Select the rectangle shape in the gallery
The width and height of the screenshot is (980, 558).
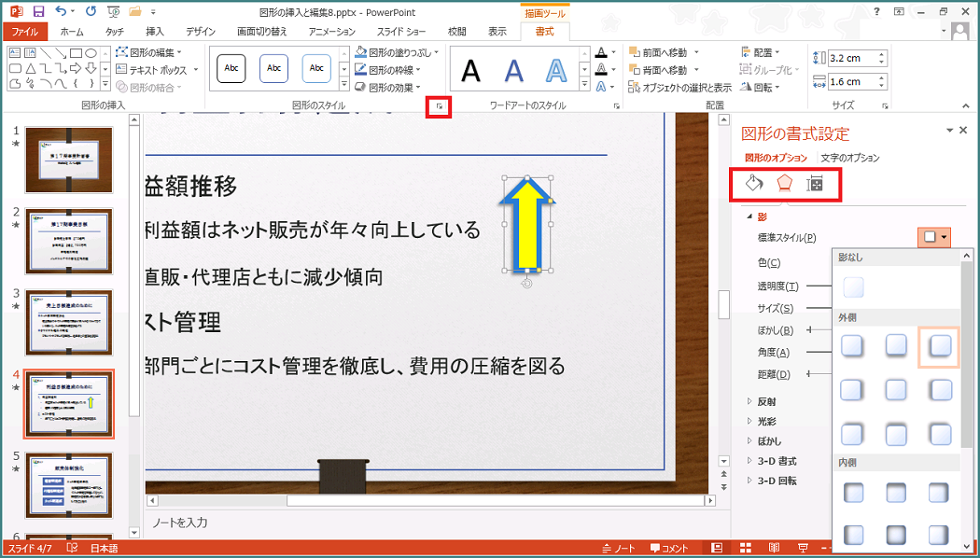(76, 53)
